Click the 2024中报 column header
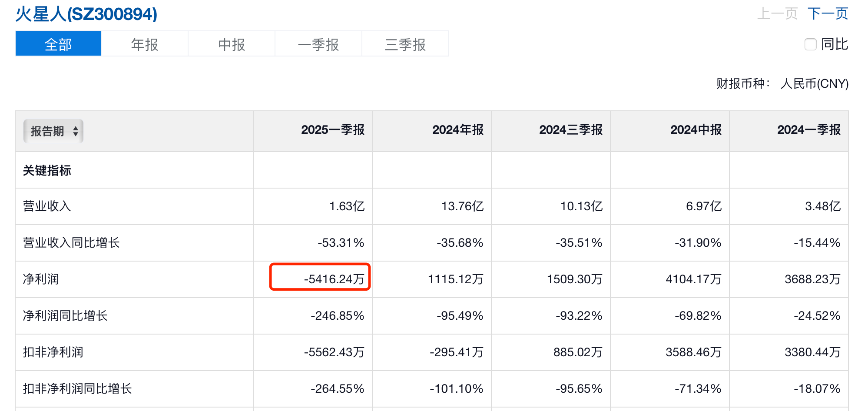This screenshot has height=411, width=868. tap(696, 130)
